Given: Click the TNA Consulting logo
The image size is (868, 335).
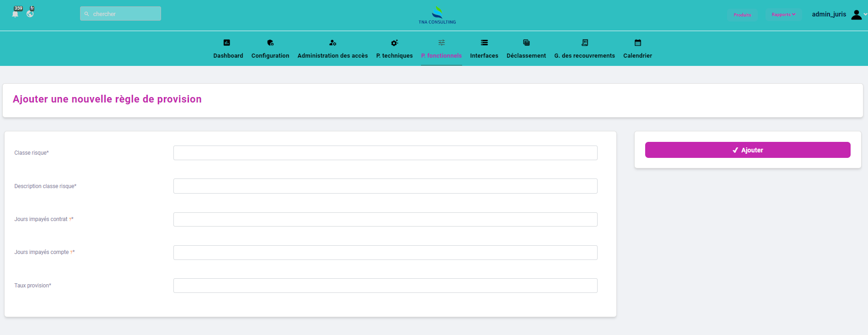Looking at the screenshot, I should [437, 15].
